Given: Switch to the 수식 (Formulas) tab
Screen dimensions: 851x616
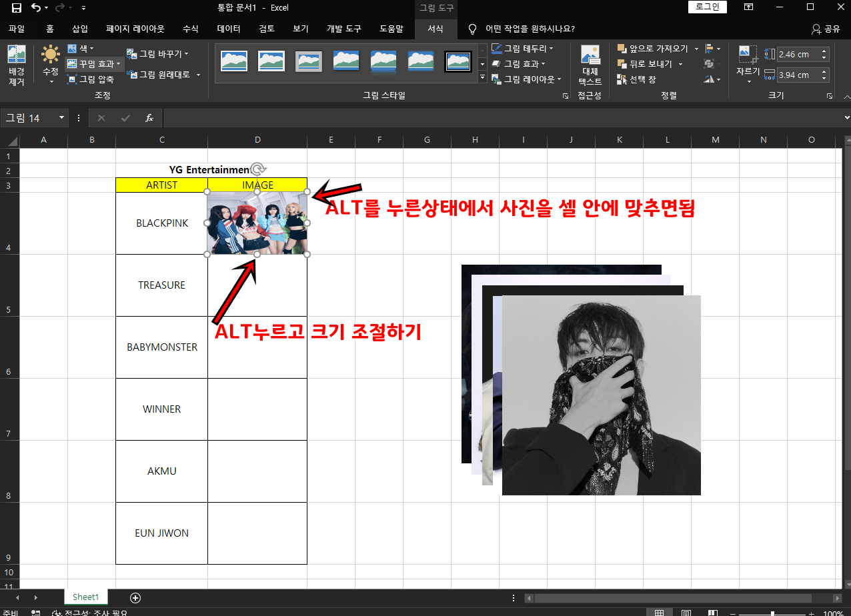Looking at the screenshot, I should click(x=190, y=29).
